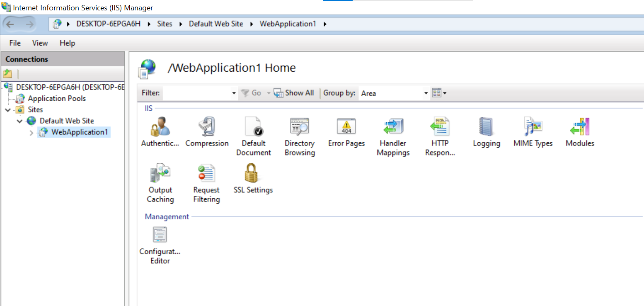The height and width of the screenshot is (306, 644).
Task: Click the Go filter button
Action: tap(251, 93)
